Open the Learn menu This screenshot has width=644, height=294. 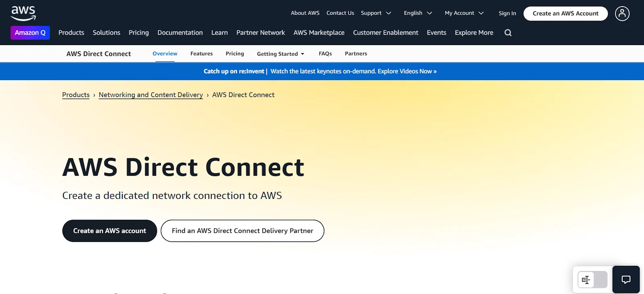(x=219, y=33)
